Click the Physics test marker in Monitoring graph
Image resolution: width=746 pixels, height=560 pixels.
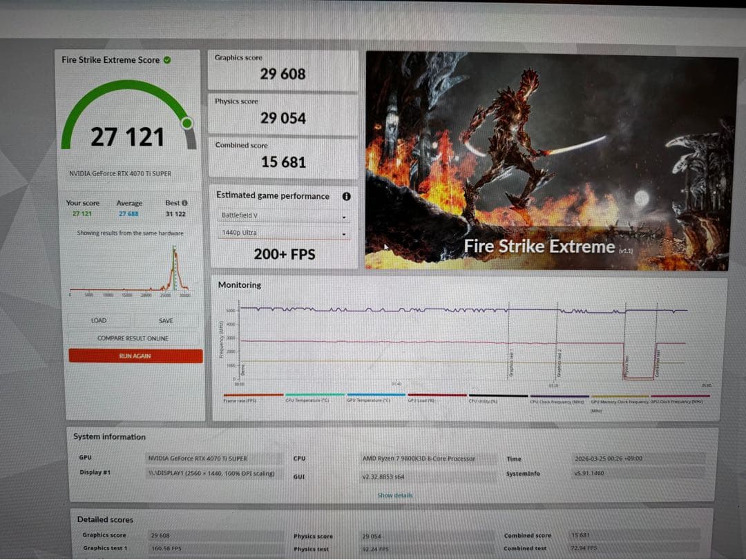(x=627, y=365)
